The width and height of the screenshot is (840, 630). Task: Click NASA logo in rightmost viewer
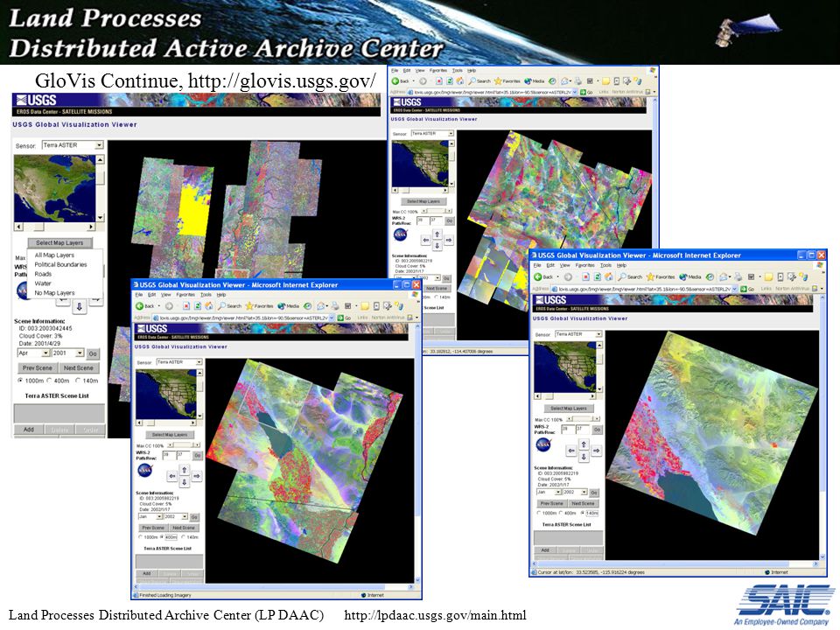tap(543, 444)
